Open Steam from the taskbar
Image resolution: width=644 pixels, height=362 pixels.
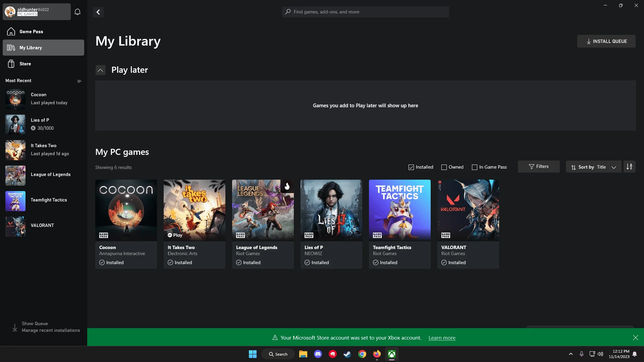point(347,354)
